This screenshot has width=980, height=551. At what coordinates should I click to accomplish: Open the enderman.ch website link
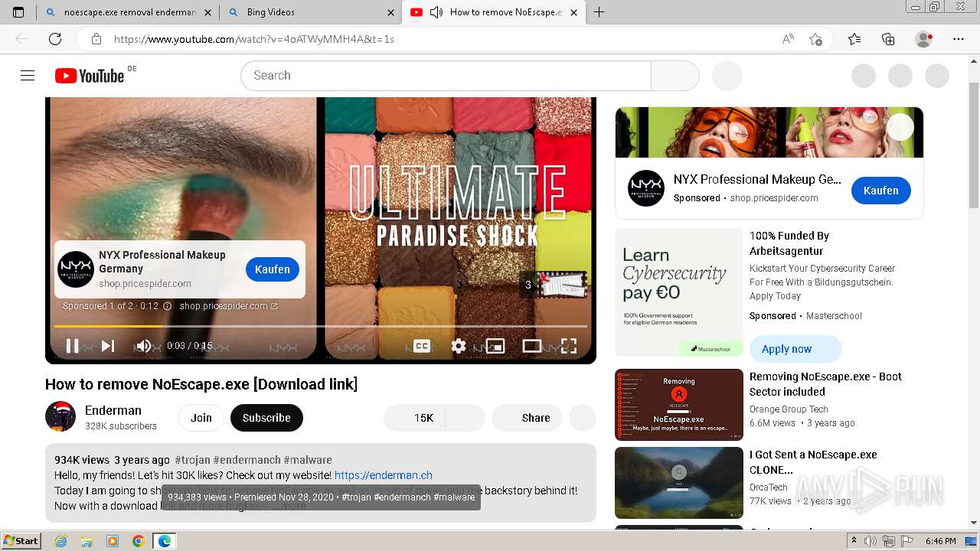pyautogui.click(x=384, y=475)
